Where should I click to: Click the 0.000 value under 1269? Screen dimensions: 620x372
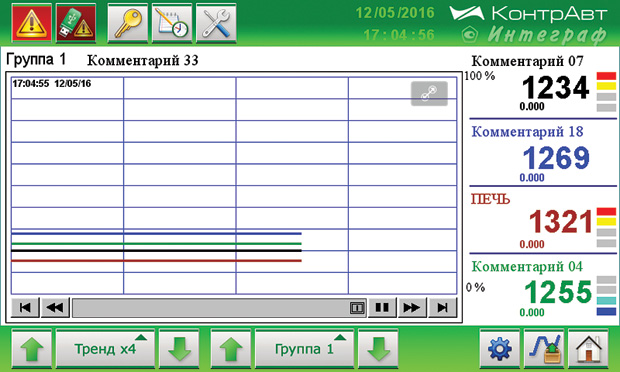point(532,178)
